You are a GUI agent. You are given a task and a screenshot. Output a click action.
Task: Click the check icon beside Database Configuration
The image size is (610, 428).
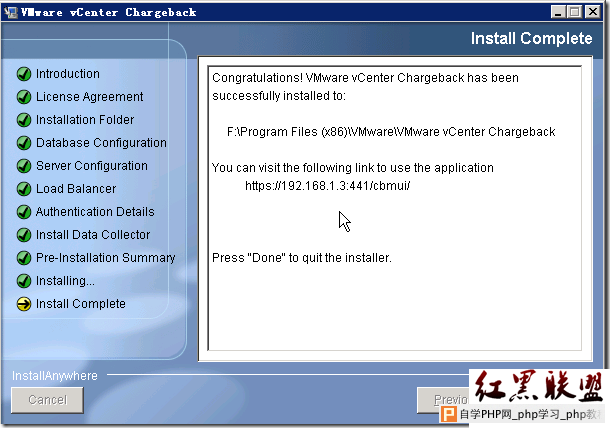[x=24, y=143]
